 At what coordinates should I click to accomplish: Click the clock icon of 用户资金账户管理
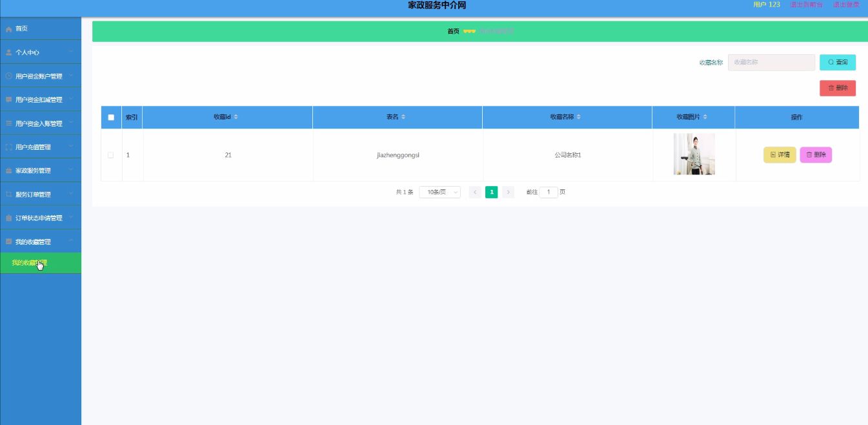coord(8,76)
